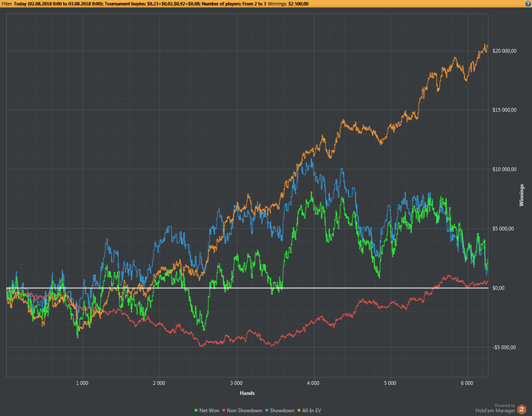The image size is (532, 416).
Task: Click the 2 000 hands axis label
Action: 159,383
